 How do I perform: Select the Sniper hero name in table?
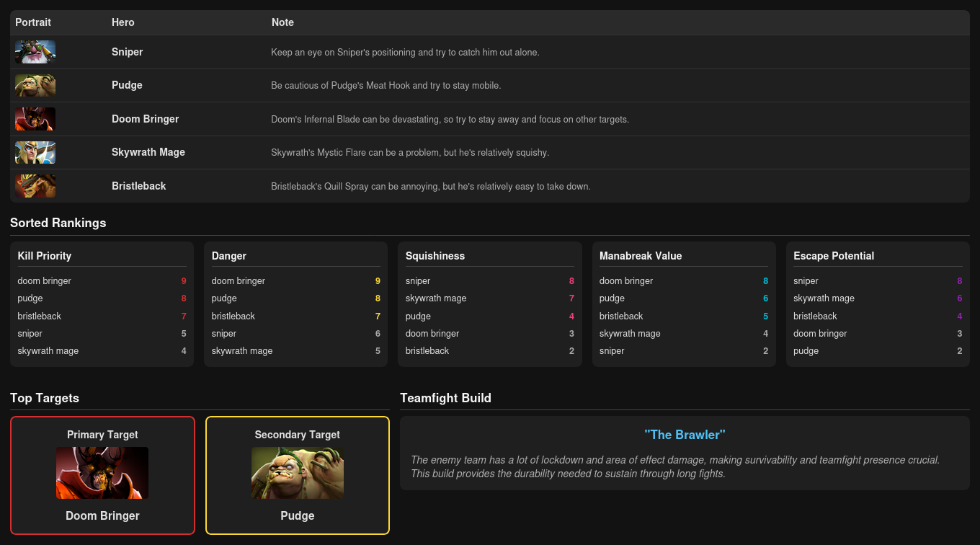128,52
